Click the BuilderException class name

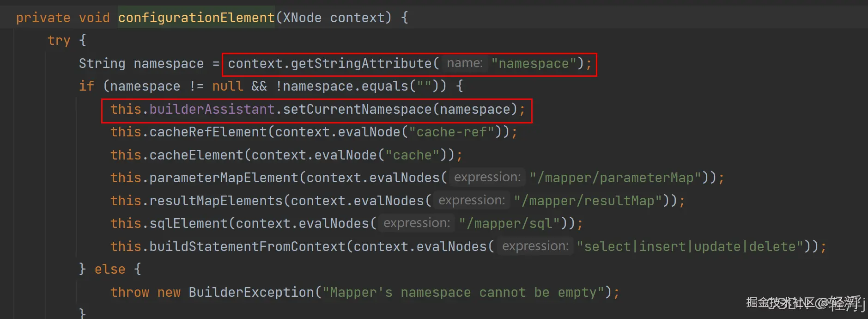(251, 292)
